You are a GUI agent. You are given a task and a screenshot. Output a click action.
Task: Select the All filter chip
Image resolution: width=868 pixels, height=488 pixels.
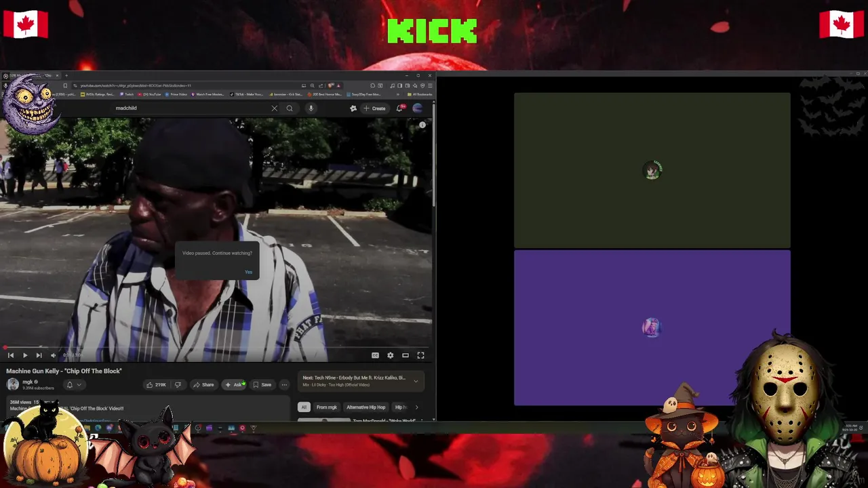pos(304,407)
